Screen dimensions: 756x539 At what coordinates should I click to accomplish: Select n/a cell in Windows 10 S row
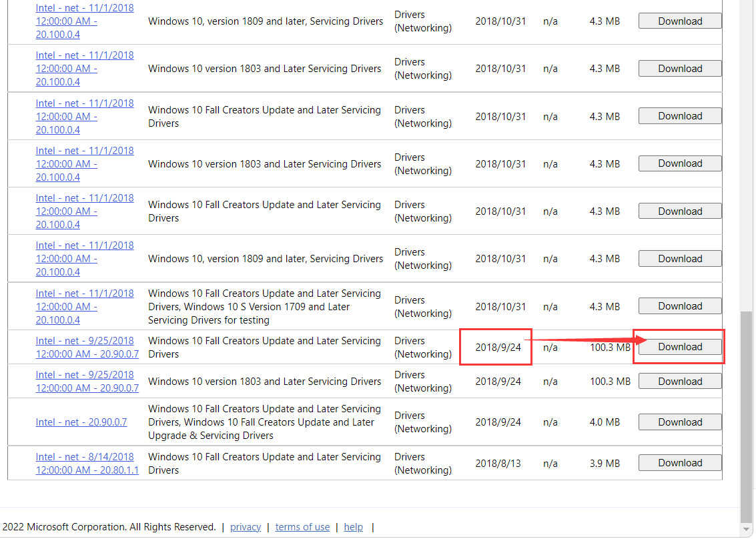(x=550, y=307)
